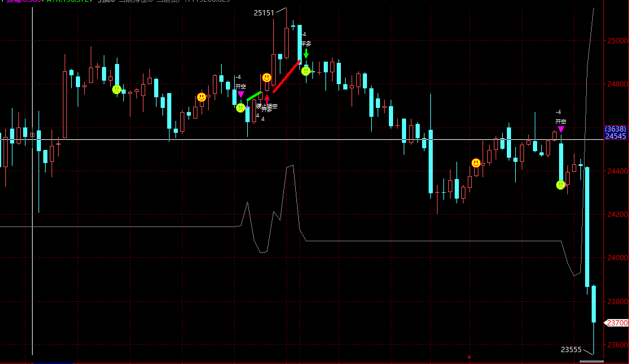
Task: Click the smiley face above the red 开多 arrow
Action: pyautogui.click(x=266, y=78)
